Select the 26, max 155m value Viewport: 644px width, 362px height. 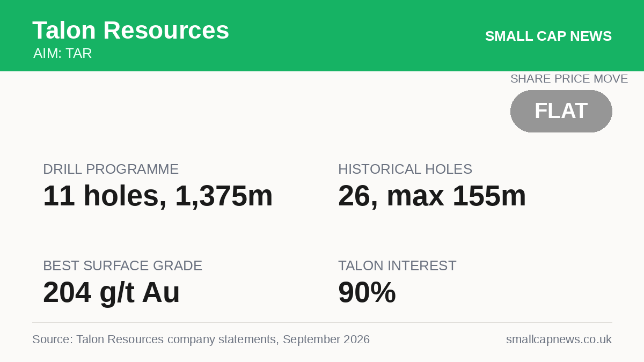click(432, 196)
